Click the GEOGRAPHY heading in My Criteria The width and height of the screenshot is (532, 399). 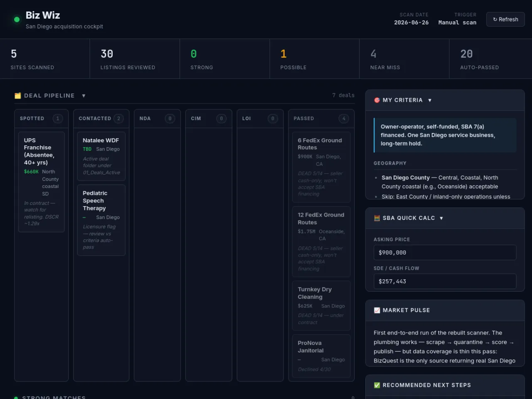[x=390, y=163]
